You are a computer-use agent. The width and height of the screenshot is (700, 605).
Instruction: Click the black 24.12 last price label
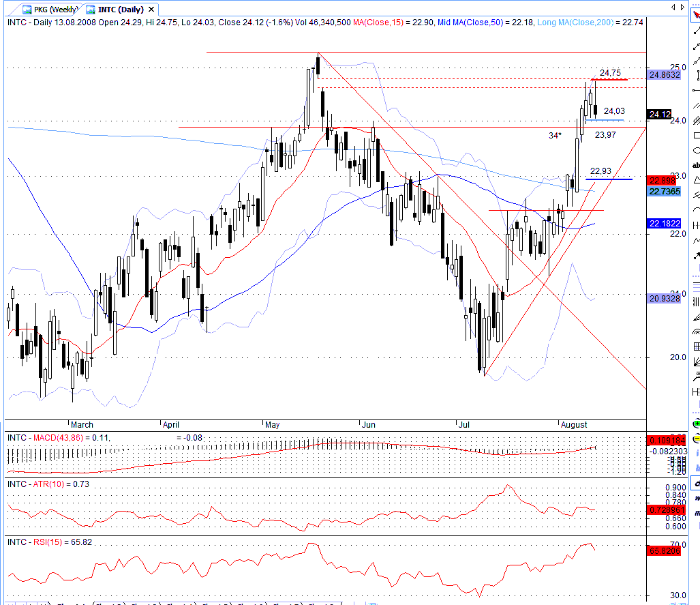point(659,115)
